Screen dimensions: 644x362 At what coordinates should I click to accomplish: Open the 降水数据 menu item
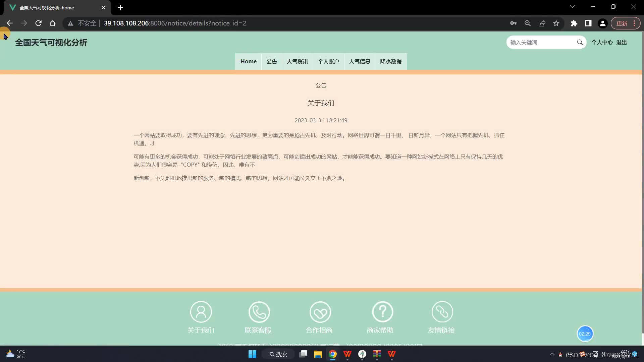(x=391, y=61)
